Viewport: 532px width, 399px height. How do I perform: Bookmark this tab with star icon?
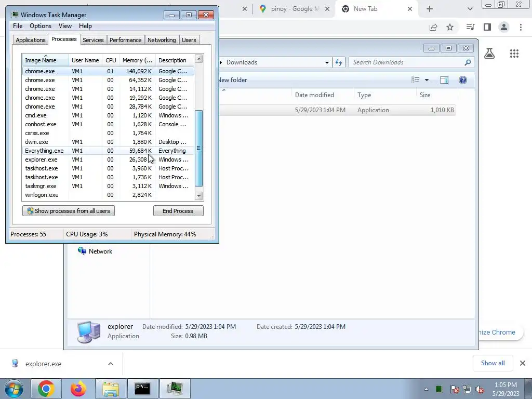(450, 27)
